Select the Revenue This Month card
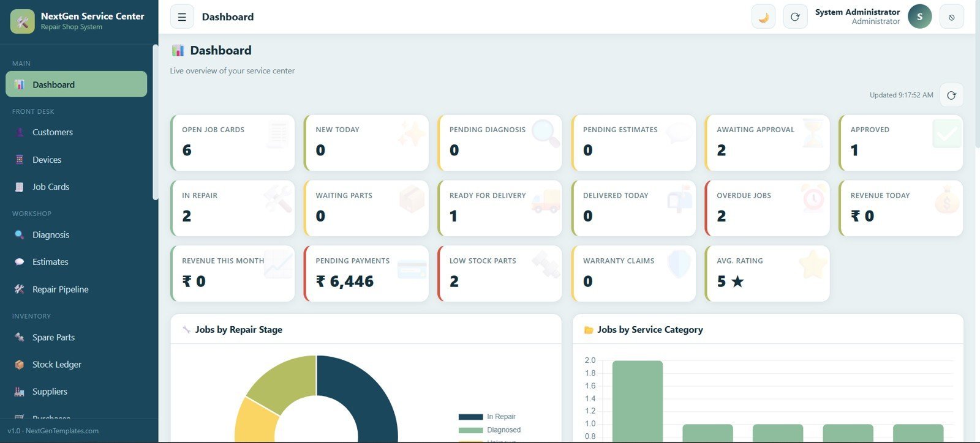The height and width of the screenshot is (443, 980). pos(233,274)
